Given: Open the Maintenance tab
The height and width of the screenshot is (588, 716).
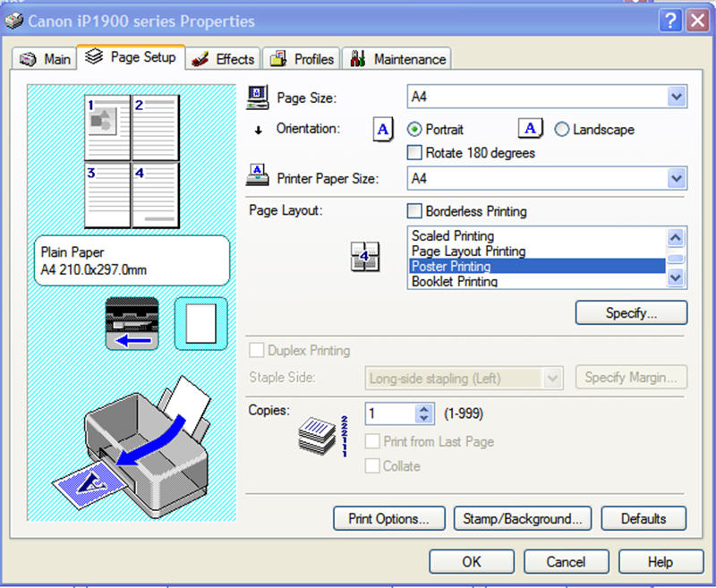Looking at the screenshot, I should point(398,59).
